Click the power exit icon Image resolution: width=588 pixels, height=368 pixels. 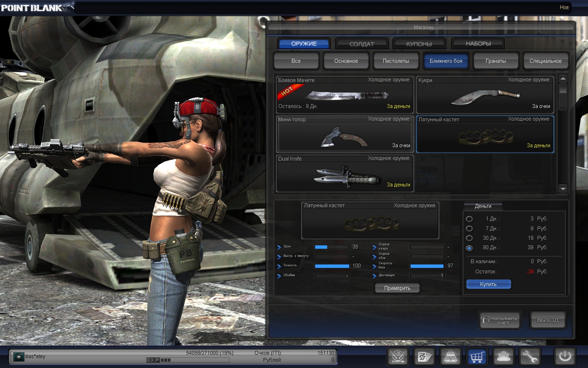click(x=565, y=357)
